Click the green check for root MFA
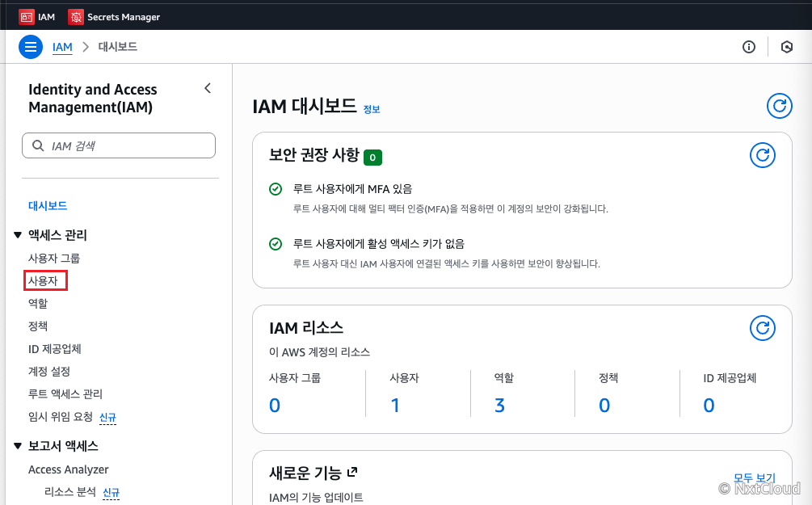 pos(276,189)
